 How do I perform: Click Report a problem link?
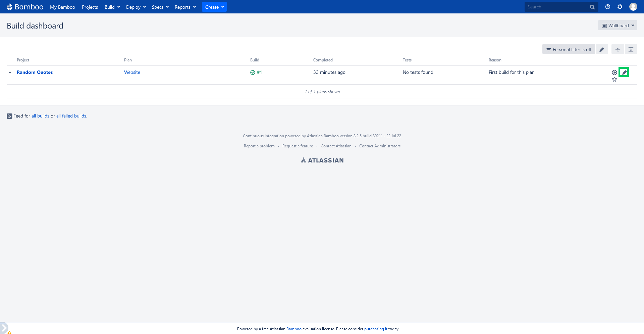click(259, 146)
